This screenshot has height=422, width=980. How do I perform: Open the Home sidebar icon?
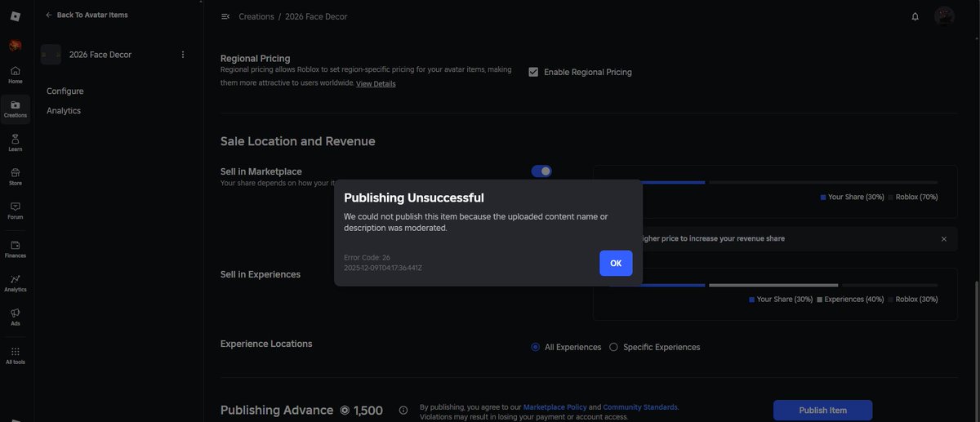coord(16,75)
